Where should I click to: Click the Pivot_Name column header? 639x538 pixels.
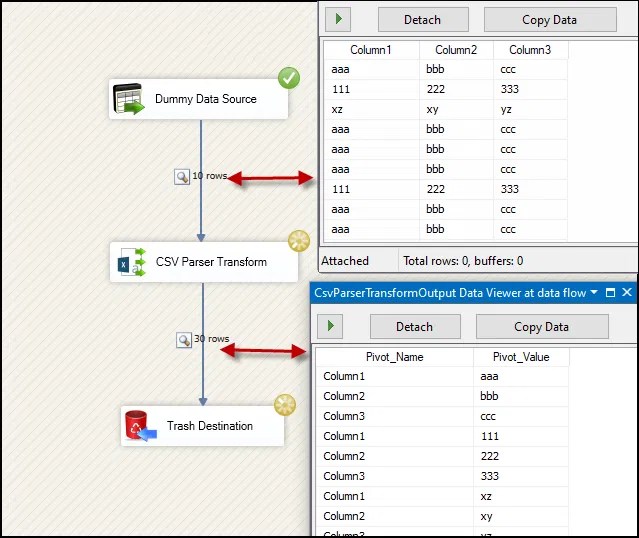(x=393, y=357)
